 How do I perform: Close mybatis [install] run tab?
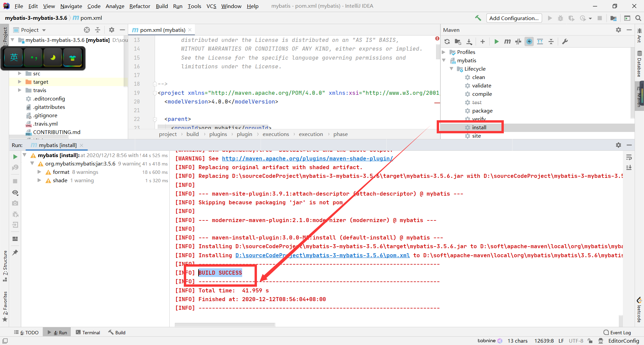point(82,145)
